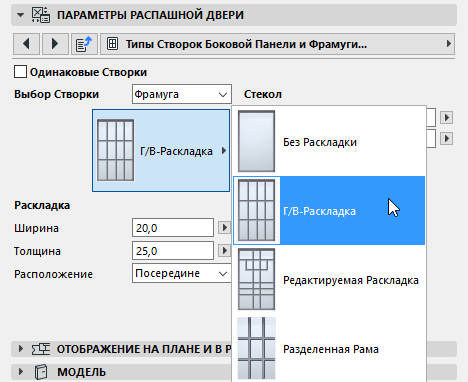
Task: Open arrow button next to Ширина field
Action: click(x=224, y=228)
